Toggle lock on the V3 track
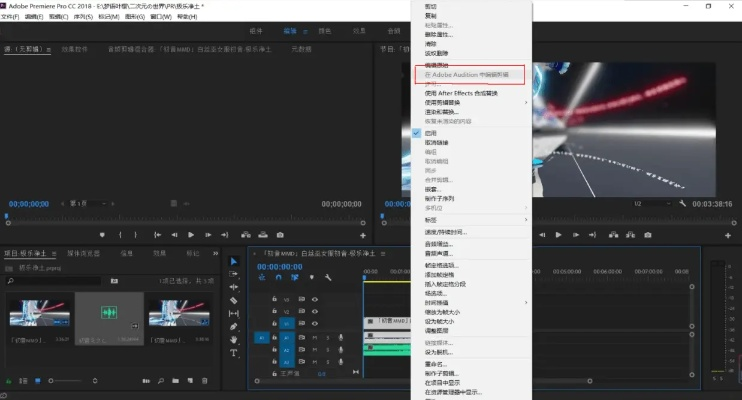 click(274, 299)
